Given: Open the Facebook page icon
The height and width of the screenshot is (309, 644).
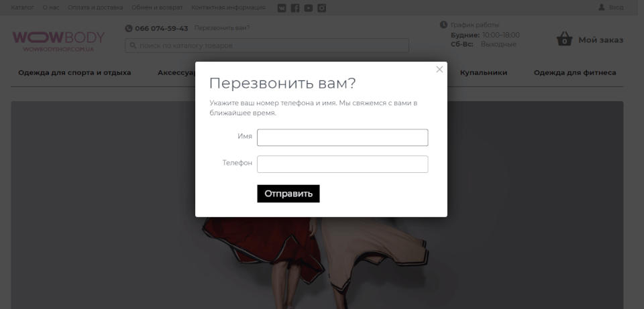Looking at the screenshot, I should point(295,8).
